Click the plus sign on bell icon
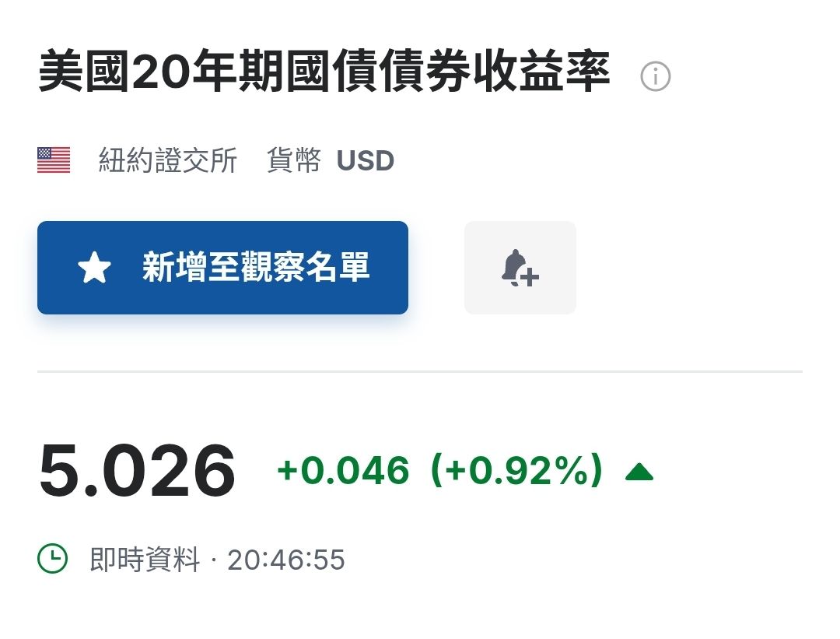The width and height of the screenshot is (840, 639). (x=530, y=278)
